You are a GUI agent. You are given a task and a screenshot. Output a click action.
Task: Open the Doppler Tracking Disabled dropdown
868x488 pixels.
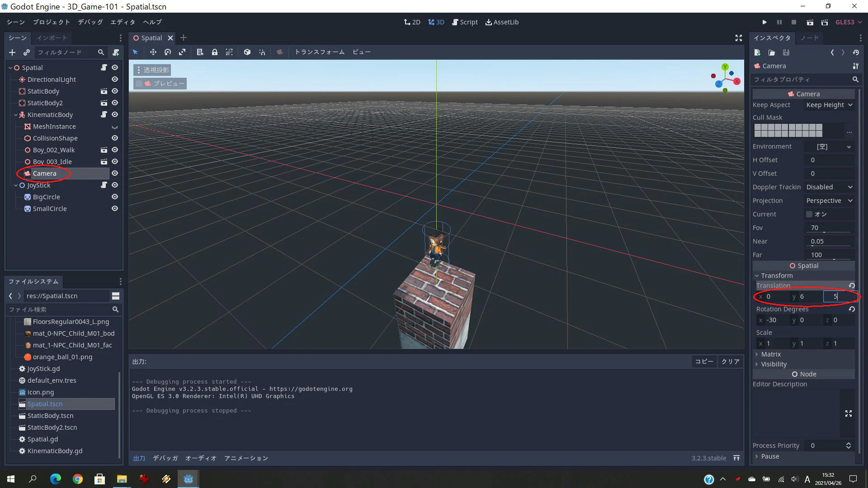point(829,187)
